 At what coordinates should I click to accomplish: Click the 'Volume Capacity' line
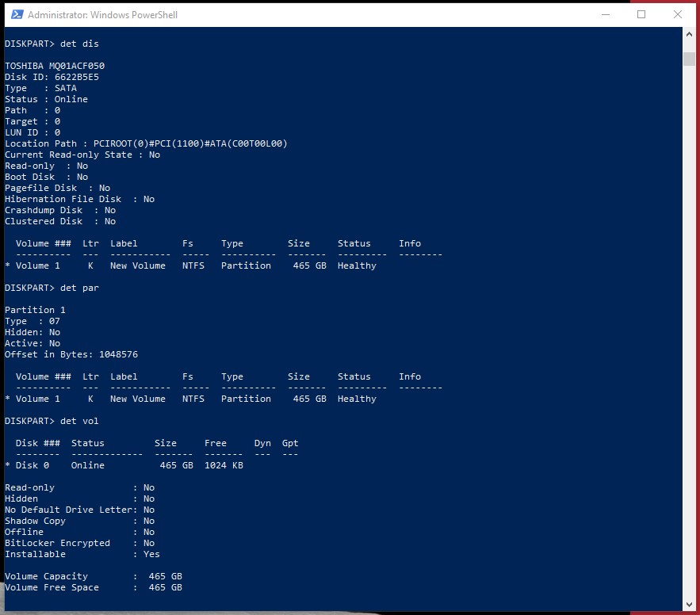point(94,576)
